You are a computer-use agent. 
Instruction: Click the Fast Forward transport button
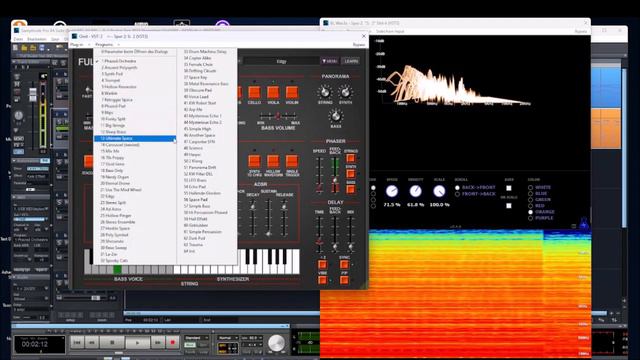click(158, 342)
